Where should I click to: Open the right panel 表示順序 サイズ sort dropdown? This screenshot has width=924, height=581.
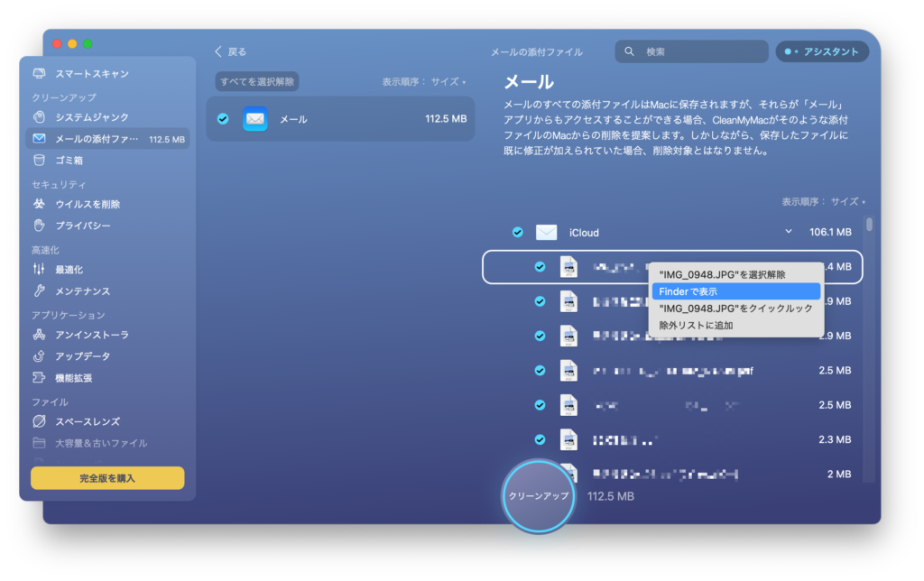coord(823,201)
